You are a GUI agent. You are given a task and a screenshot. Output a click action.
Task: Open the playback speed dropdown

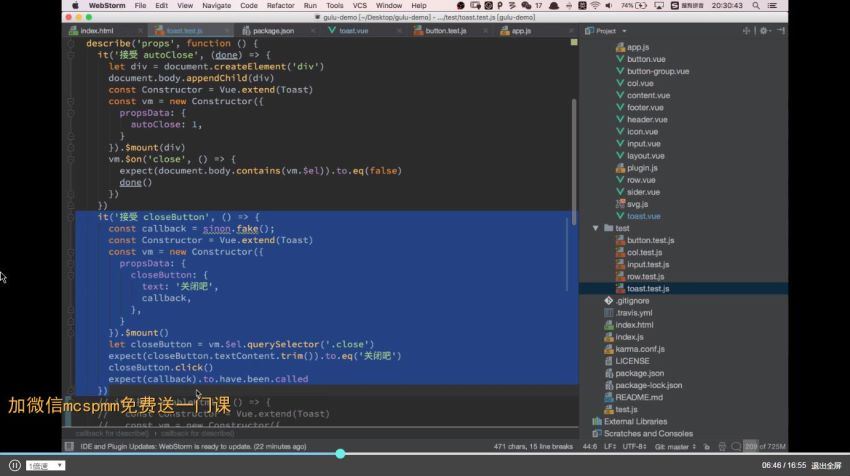pyautogui.click(x=46, y=465)
